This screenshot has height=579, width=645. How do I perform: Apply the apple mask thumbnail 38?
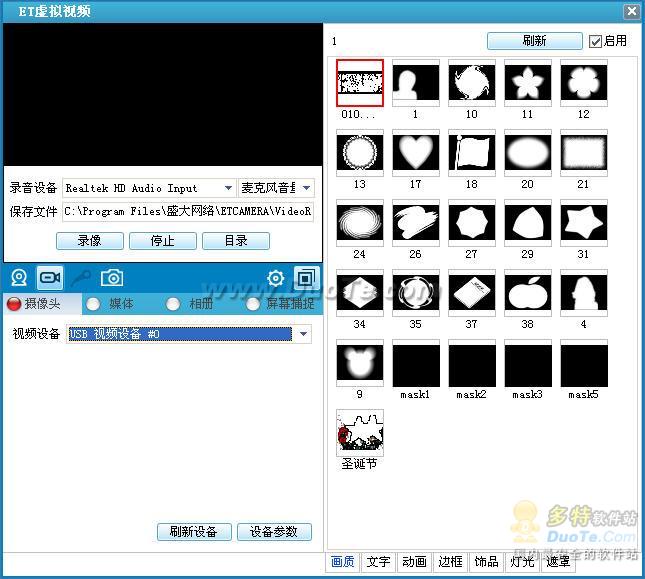[528, 292]
